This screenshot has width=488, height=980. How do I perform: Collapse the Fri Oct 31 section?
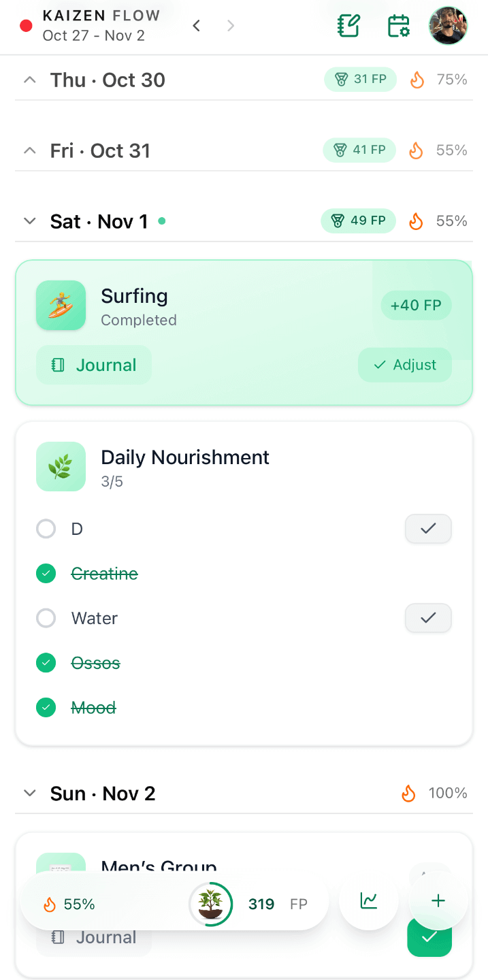pos(29,150)
